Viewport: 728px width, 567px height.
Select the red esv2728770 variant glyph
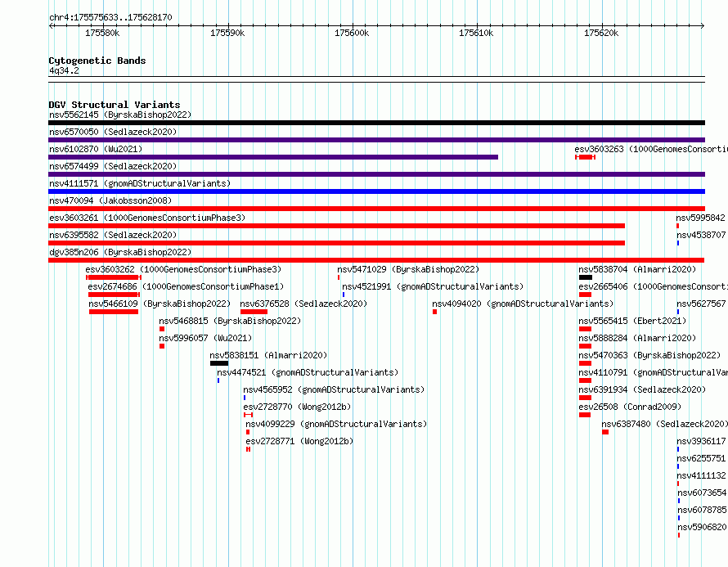pos(249,415)
